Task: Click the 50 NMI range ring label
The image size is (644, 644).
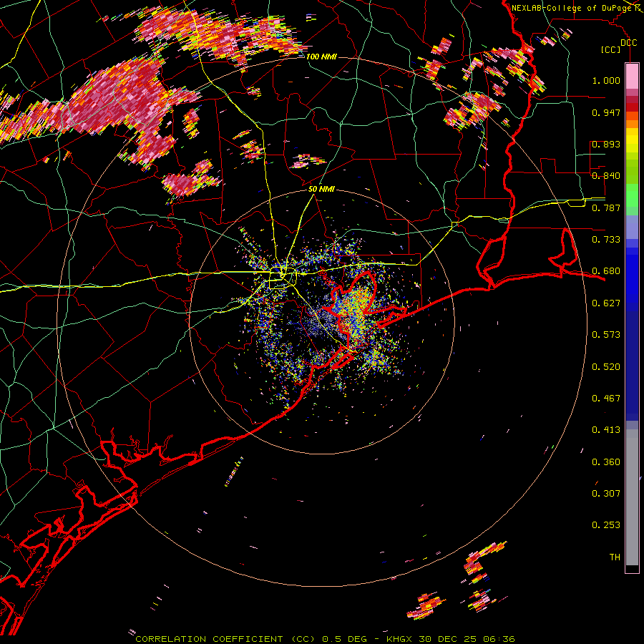Action: tap(321, 189)
